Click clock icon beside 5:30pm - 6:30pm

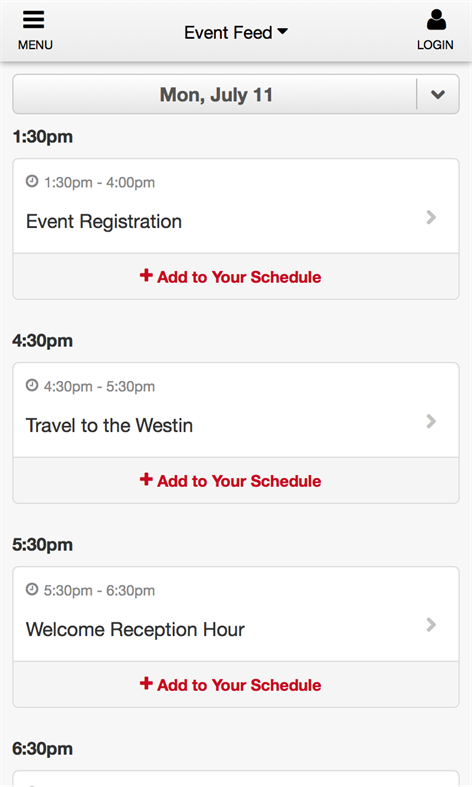(x=32, y=589)
